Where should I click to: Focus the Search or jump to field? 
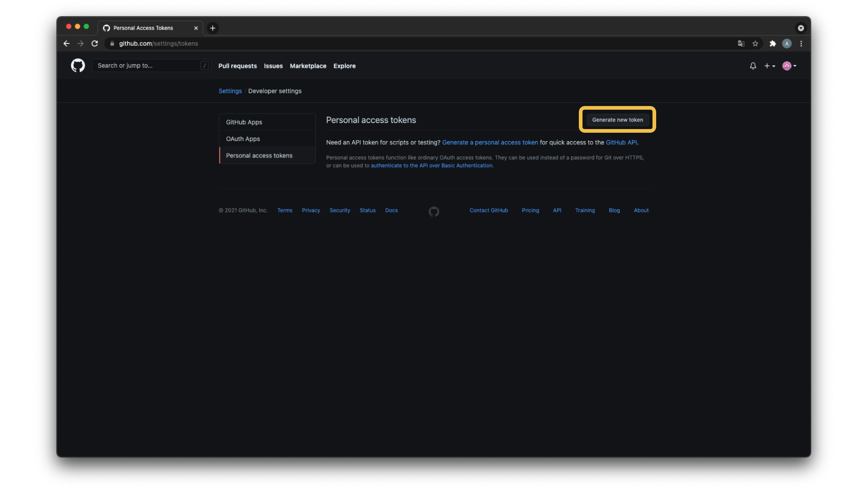(x=151, y=65)
